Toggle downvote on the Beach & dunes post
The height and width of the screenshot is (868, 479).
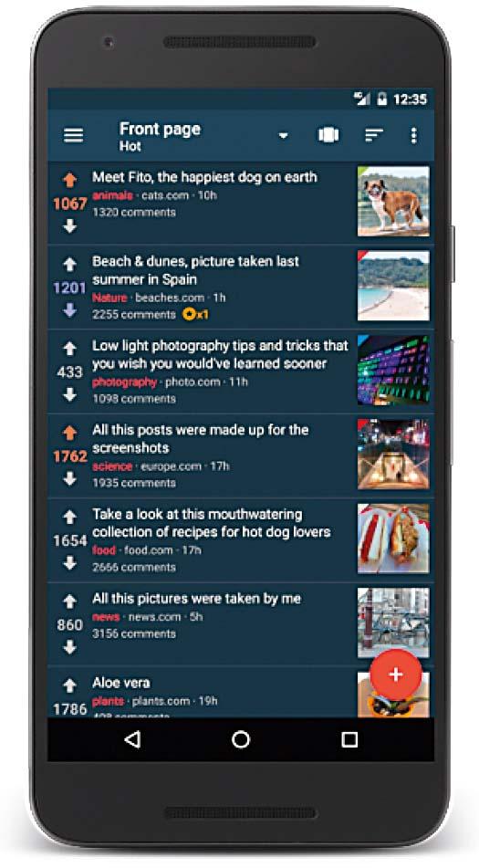click(69, 310)
